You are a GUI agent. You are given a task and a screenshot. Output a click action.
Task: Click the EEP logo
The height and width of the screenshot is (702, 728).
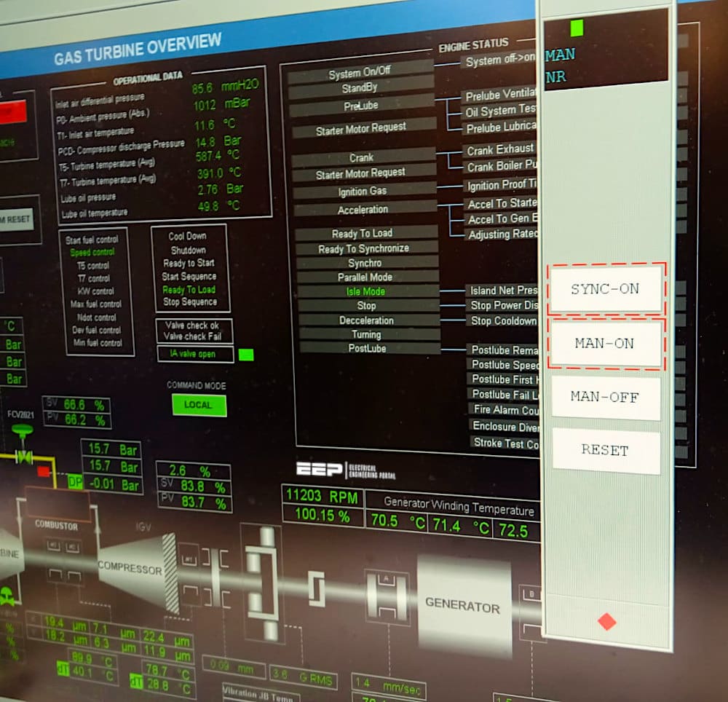point(319,469)
